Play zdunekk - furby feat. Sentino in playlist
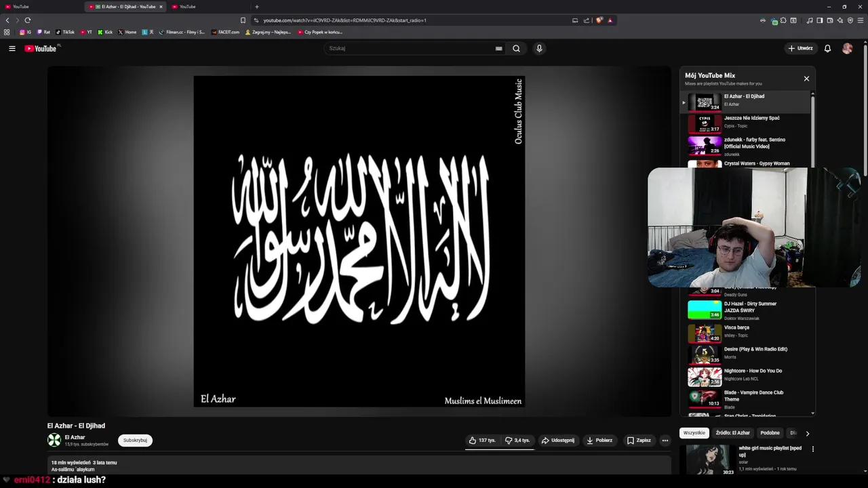This screenshot has width=868, height=488. click(746, 146)
